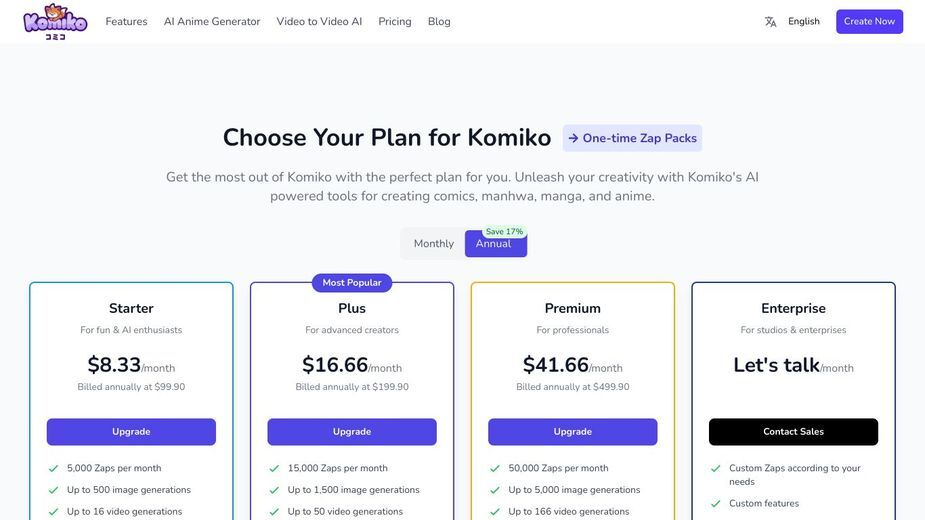Click the language translate icon
925x520 pixels.
pos(770,22)
